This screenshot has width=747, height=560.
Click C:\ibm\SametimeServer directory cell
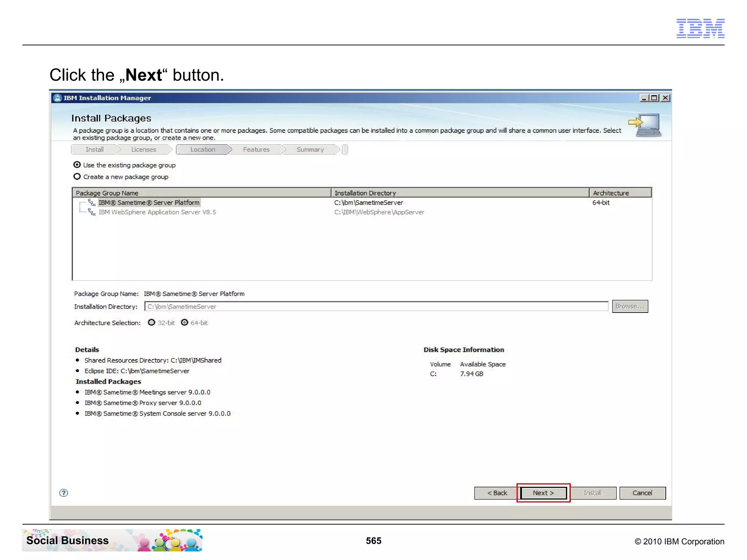click(368, 202)
